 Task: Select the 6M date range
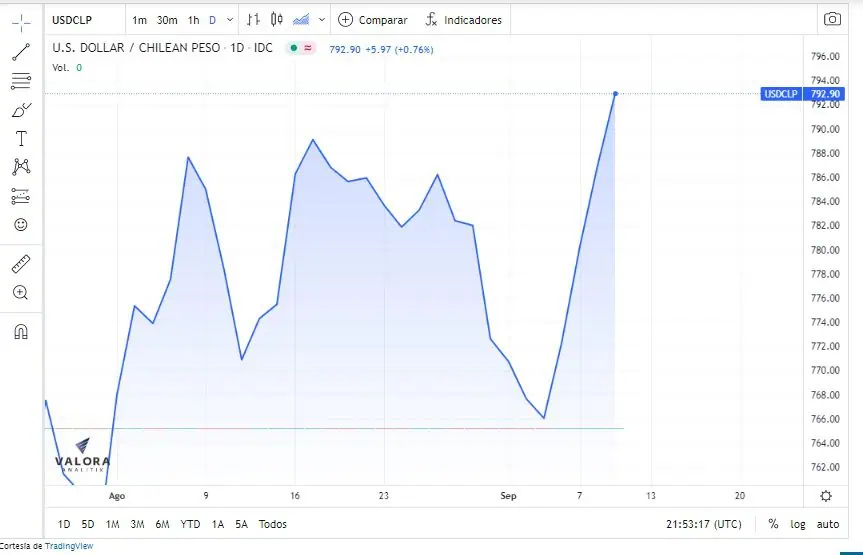click(162, 524)
